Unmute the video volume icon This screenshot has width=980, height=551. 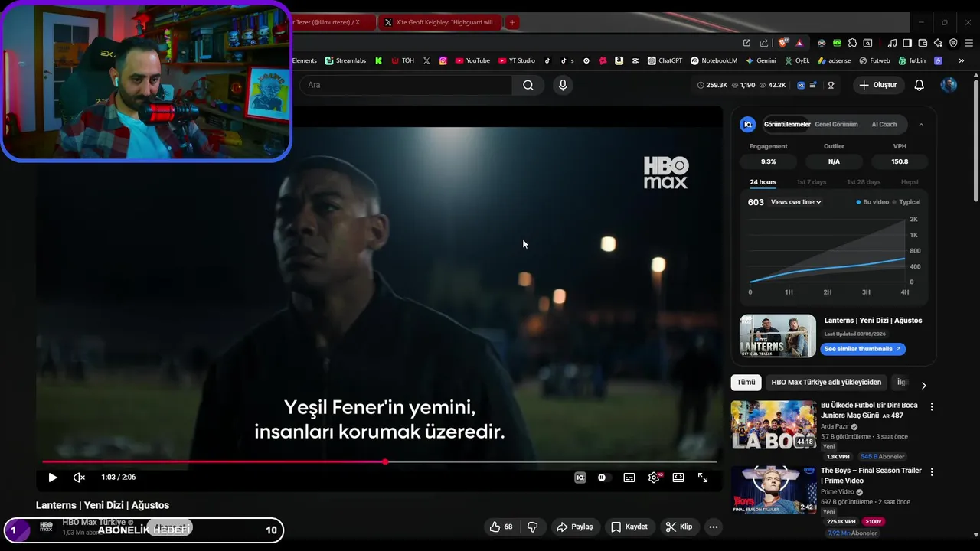click(x=79, y=478)
